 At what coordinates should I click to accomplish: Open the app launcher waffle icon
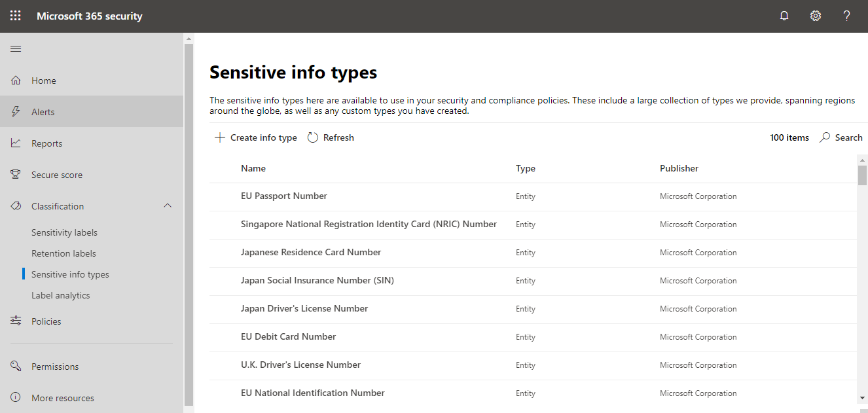[16, 16]
